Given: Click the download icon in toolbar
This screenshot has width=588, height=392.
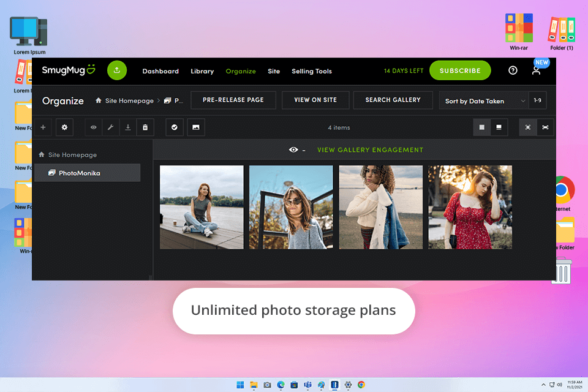Looking at the screenshot, I should pos(128,127).
